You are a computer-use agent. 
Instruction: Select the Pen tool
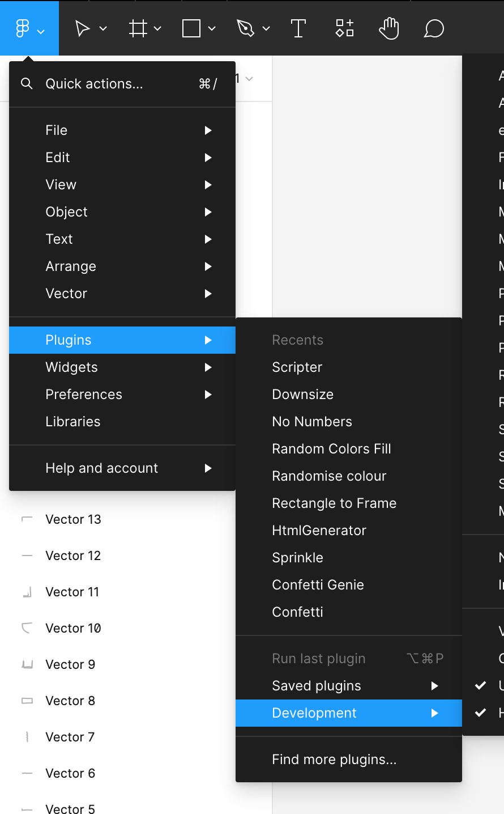(x=246, y=28)
